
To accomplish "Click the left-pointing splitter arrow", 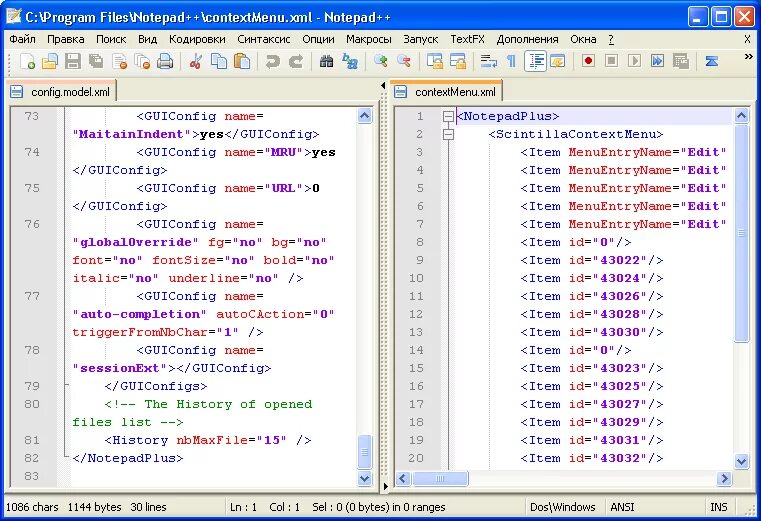I will 383,85.
